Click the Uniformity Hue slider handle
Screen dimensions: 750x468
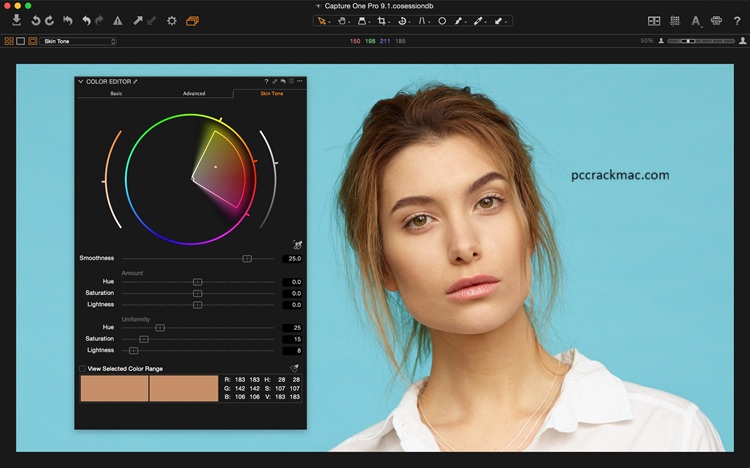(x=160, y=328)
